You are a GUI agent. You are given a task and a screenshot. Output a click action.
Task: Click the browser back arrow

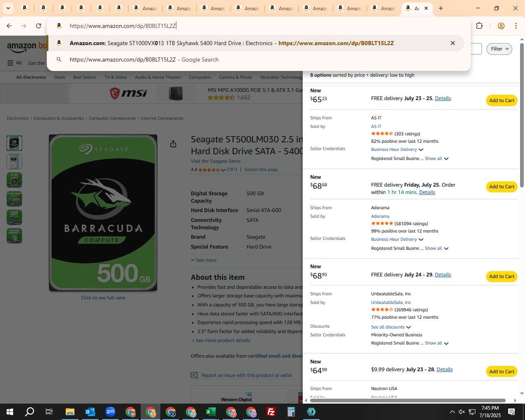coord(9,26)
